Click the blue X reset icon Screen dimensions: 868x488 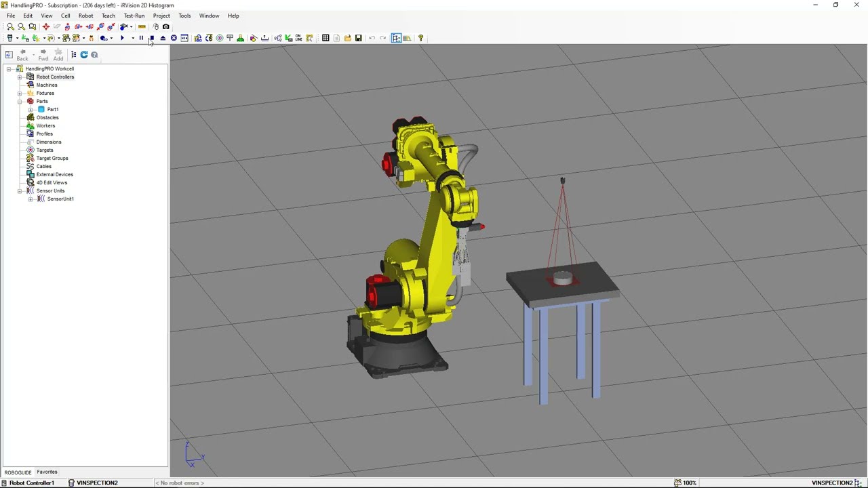point(174,38)
